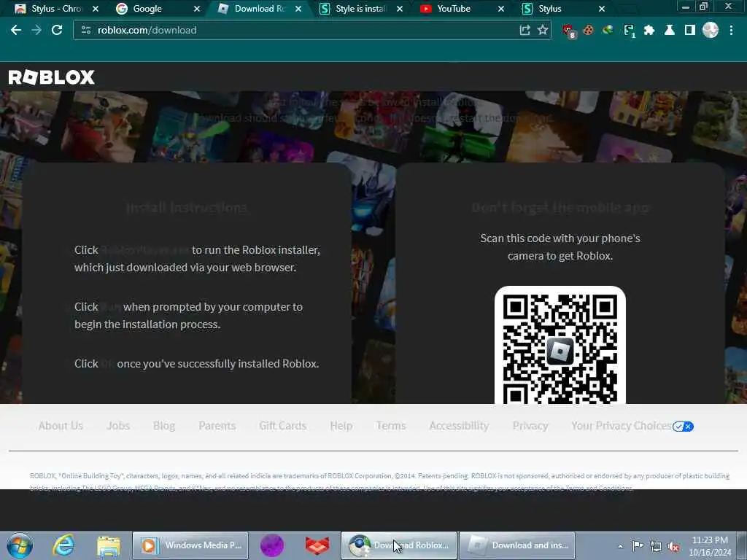The height and width of the screenshot is (560, 747).
Task: Open the purple round taskbar app
Action: pos(272,545)
